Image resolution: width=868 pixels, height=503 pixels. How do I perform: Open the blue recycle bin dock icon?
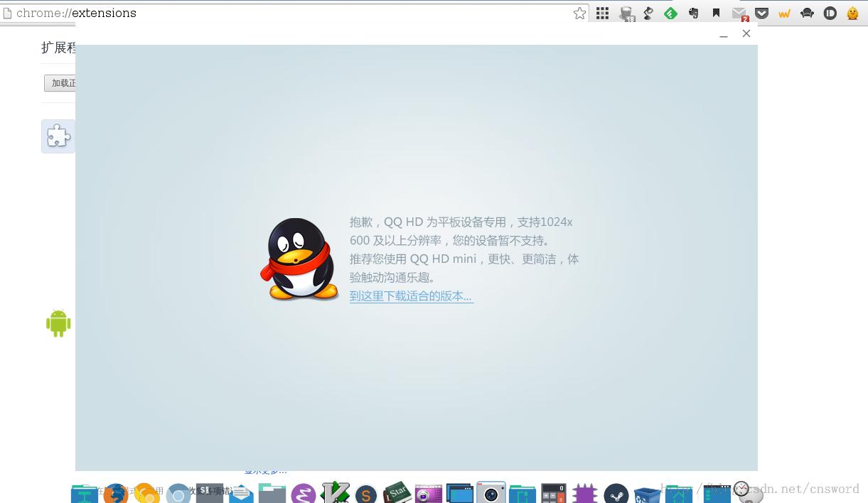pos(646,494)
